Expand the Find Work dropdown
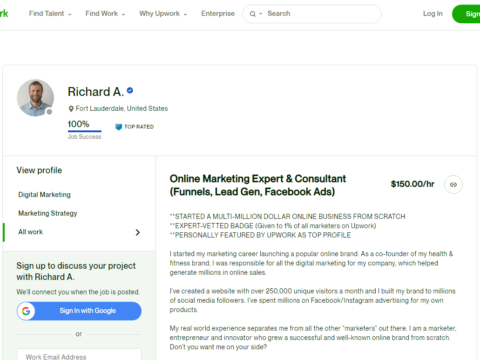Image resolution: width=480 pixels, height=360 pixels. (x=105, y=14)
